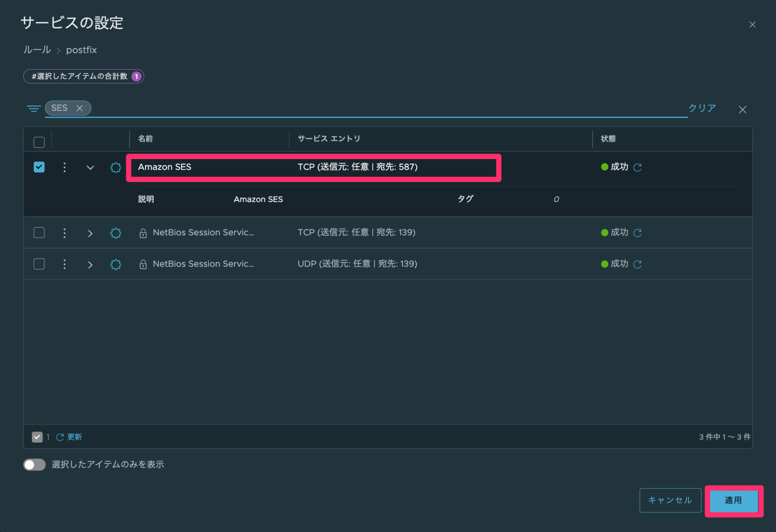776x532 pixels.
Task: Click the gear icon on NetBios TCP row
Action: [116, 233]
